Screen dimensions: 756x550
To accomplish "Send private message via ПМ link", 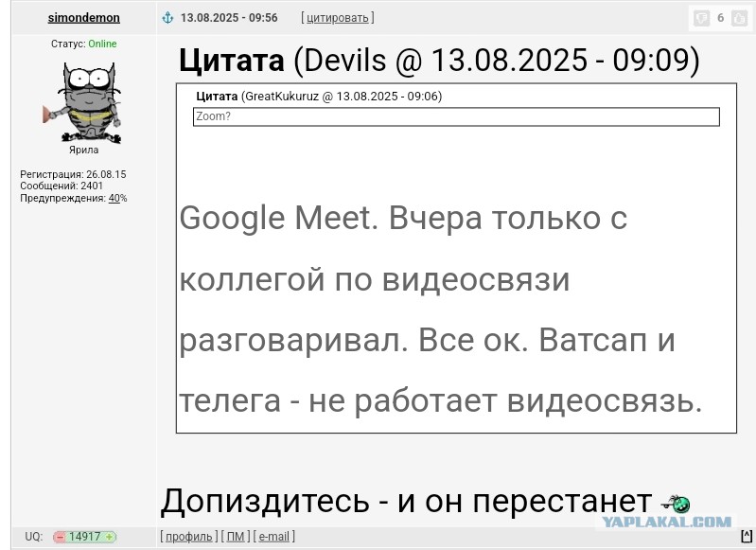I will click(236, 537).
